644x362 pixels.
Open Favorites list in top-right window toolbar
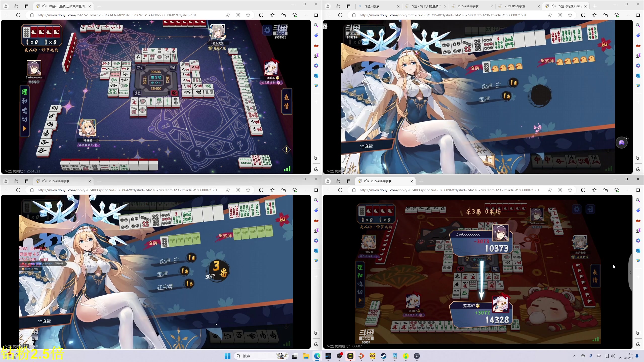click(594, 15)
